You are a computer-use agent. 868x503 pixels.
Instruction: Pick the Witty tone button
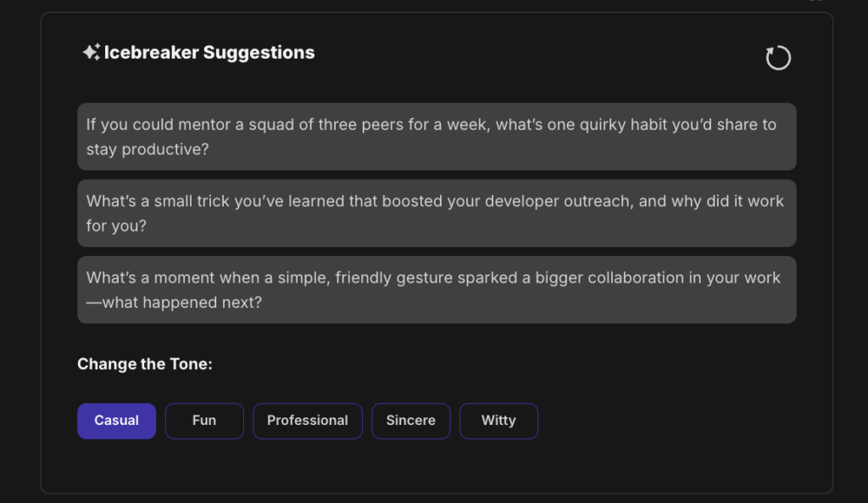click(x=498, y=421)
